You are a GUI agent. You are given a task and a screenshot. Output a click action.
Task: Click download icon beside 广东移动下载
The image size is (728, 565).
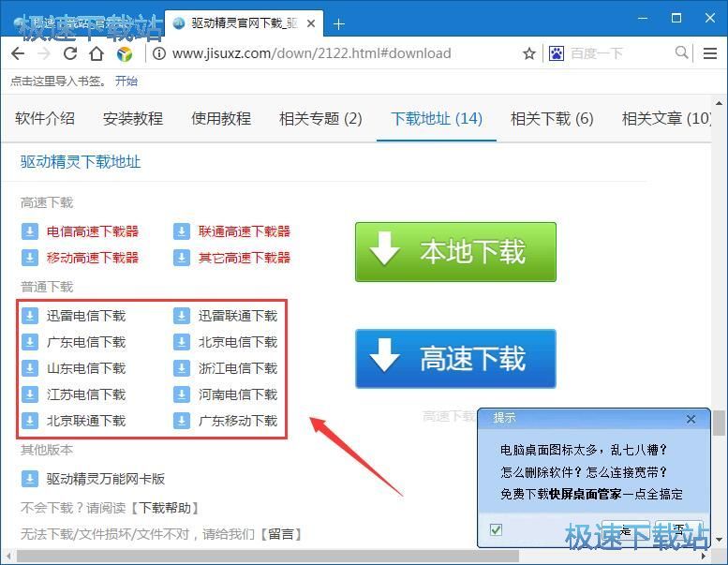(x=182, y=421)
